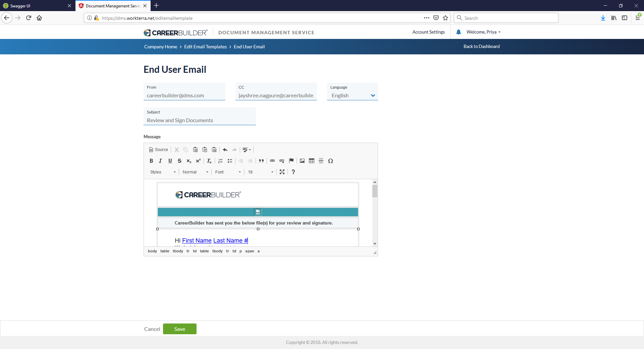Screen dimensions: 644x349
Task: Open Account Settings
Action: click(429, 32)
